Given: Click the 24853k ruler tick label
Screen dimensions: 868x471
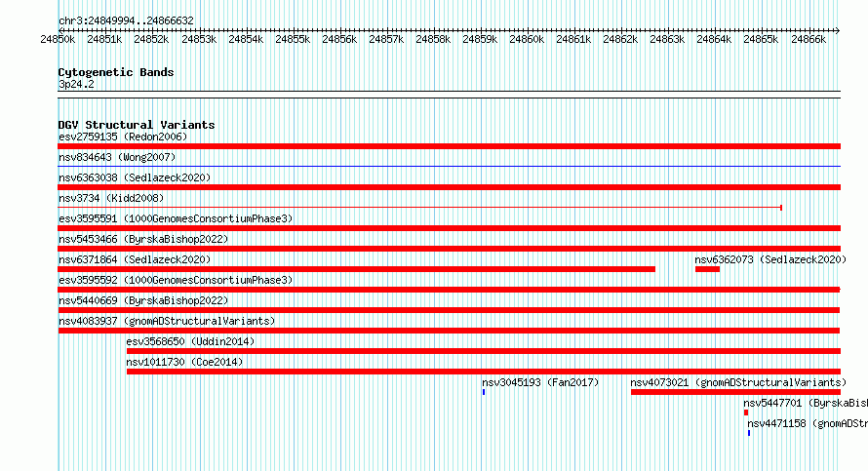Looking at the screenshot, I should tap(199, 39).
